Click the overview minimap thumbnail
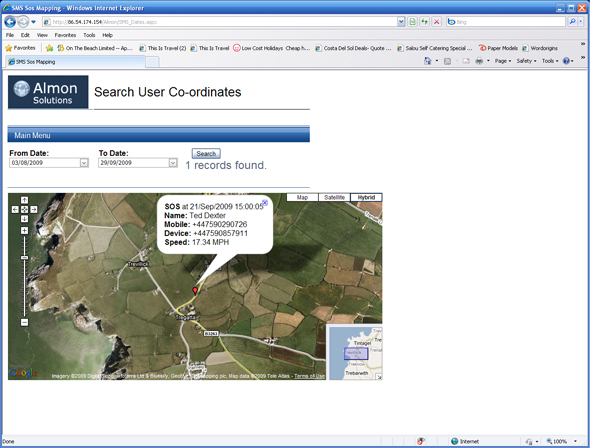Screen dimensions: 600x448 point(355,352)
